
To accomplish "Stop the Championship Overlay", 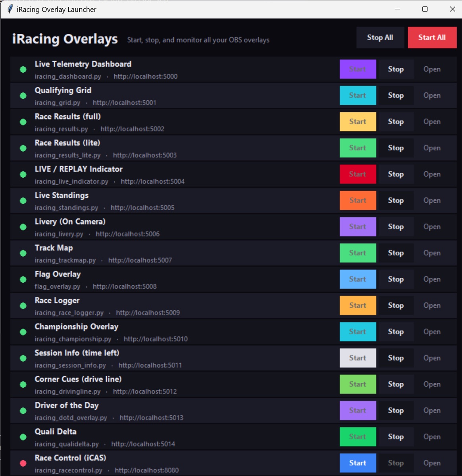I will (x=396, y=332).
